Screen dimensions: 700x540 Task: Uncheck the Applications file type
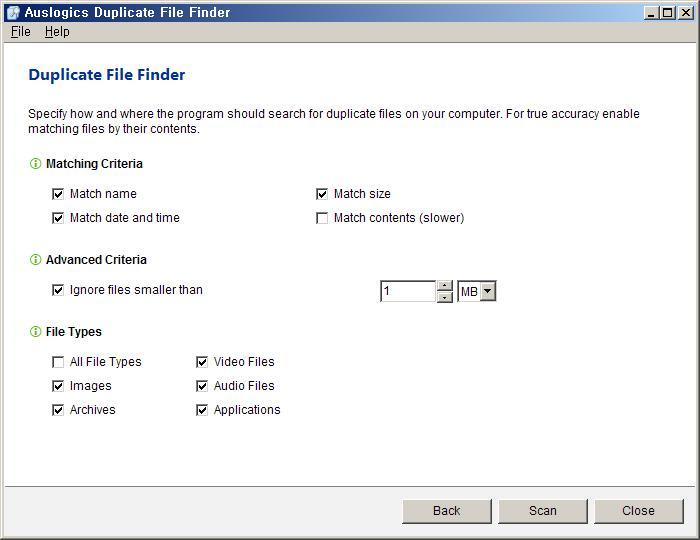202,410
